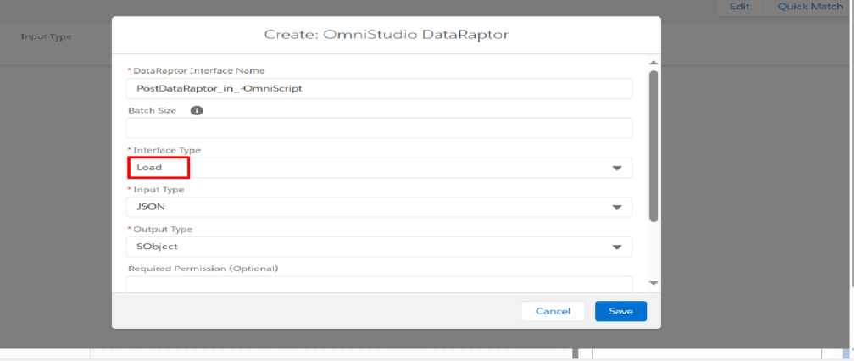This screenshot has height=361, width=868.
Task: Click the 'Batch Size' label
Action: click(x=153, y=110)
